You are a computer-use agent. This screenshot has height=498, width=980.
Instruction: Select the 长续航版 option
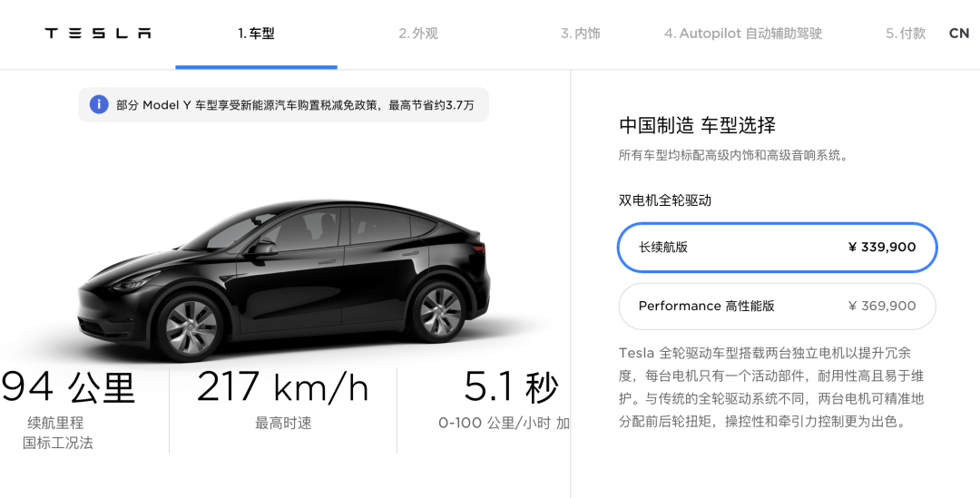(778, 248)
